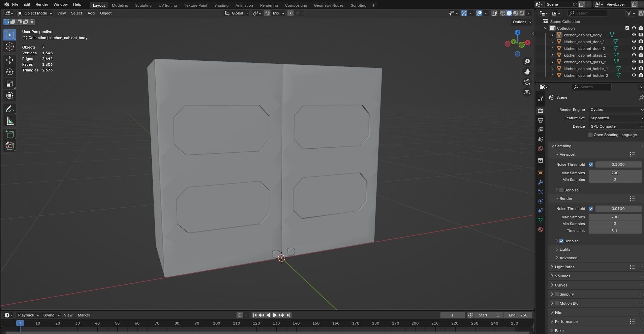This screenshot has height=334, width=644.
Task: Click the zoom view magnifier icon
Action: 527,62
